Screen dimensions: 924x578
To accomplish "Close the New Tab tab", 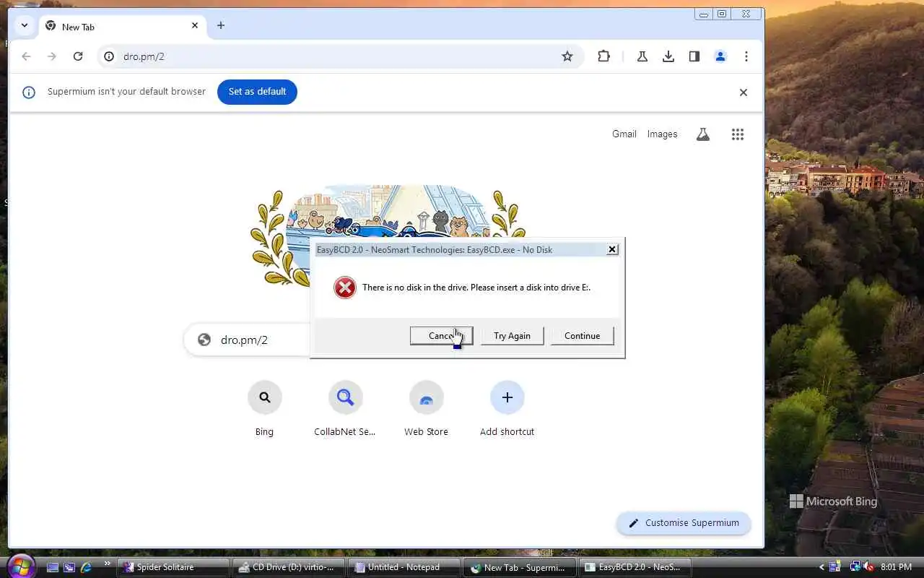I will [x=195, y=25].
